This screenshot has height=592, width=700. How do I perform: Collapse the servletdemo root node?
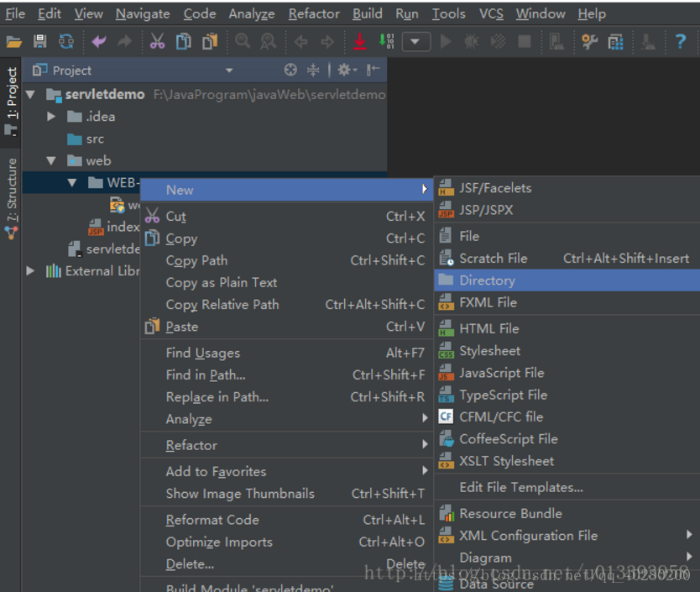click(x=30, y=94)
